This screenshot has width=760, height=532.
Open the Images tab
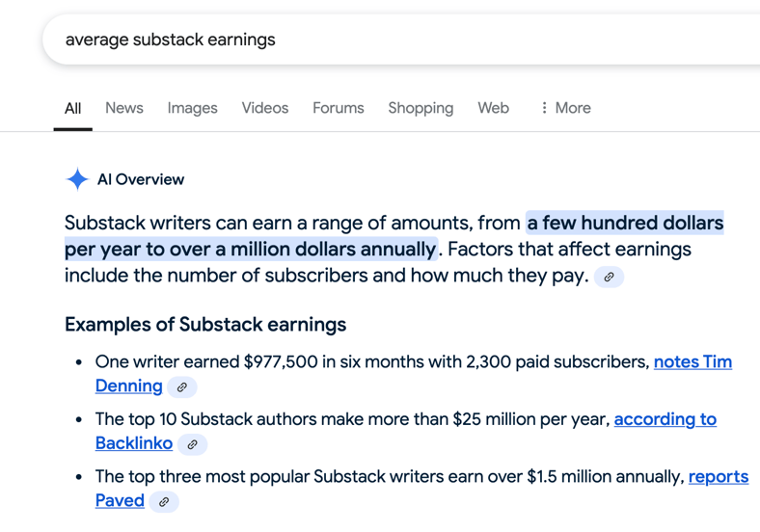[193, 108]
